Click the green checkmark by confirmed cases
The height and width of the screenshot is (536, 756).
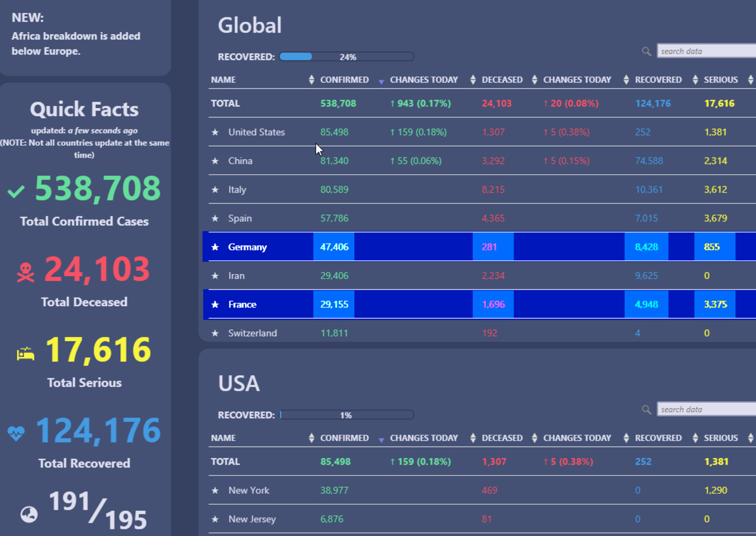click(16, 192)
